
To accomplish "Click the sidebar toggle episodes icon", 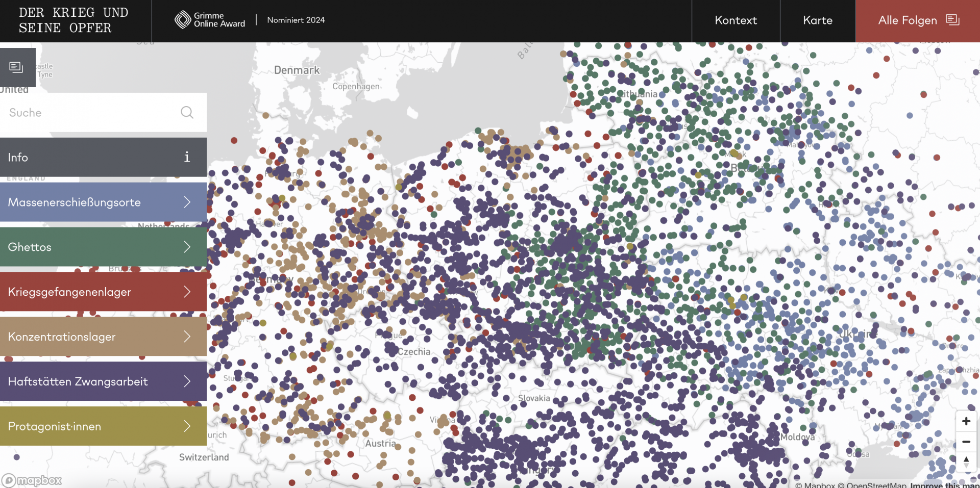I will 16,67.
